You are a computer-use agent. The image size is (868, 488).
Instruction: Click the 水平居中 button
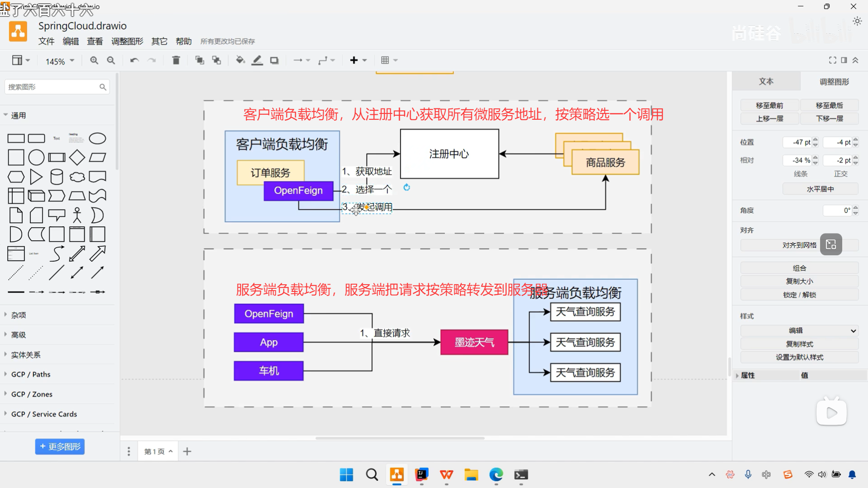pos(820,189)
